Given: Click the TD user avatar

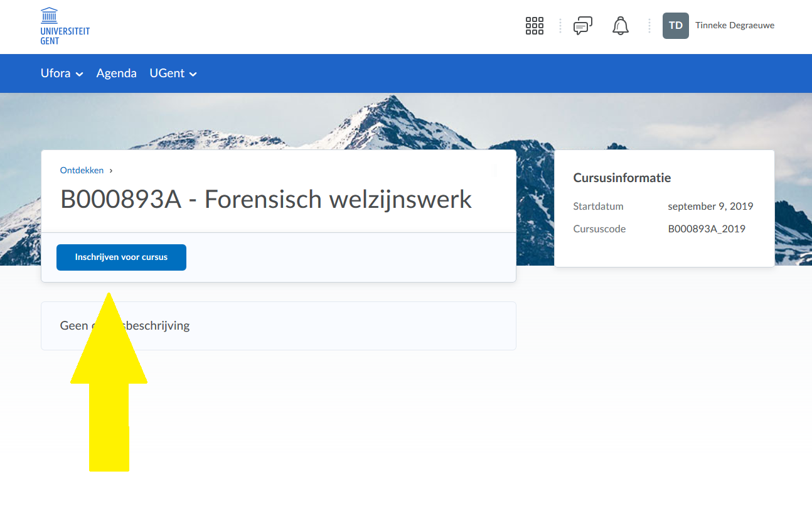Looking at the screenshot, I should 675,26.
